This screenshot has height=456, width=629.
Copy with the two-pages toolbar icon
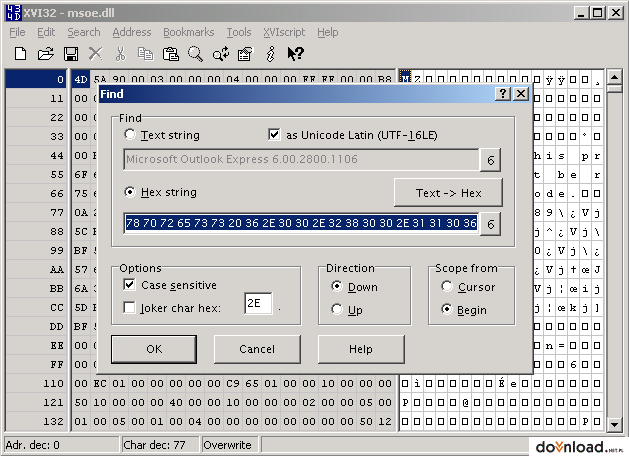145,53
